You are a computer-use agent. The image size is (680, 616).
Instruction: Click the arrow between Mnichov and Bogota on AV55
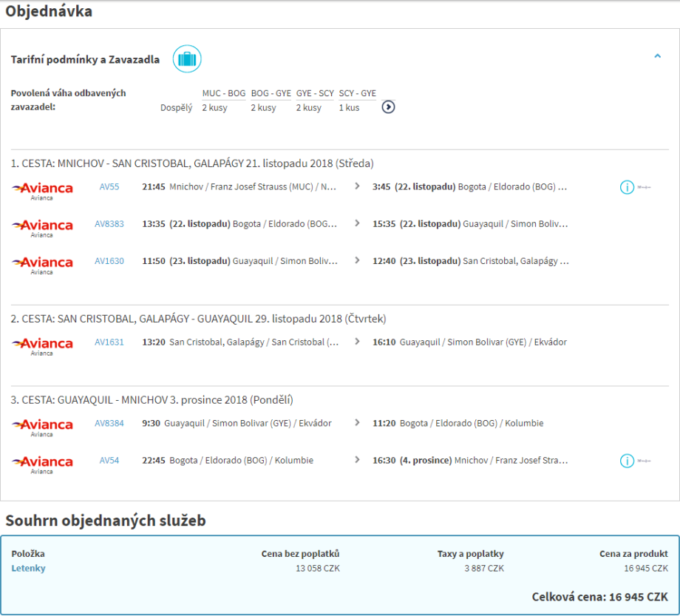358,187
